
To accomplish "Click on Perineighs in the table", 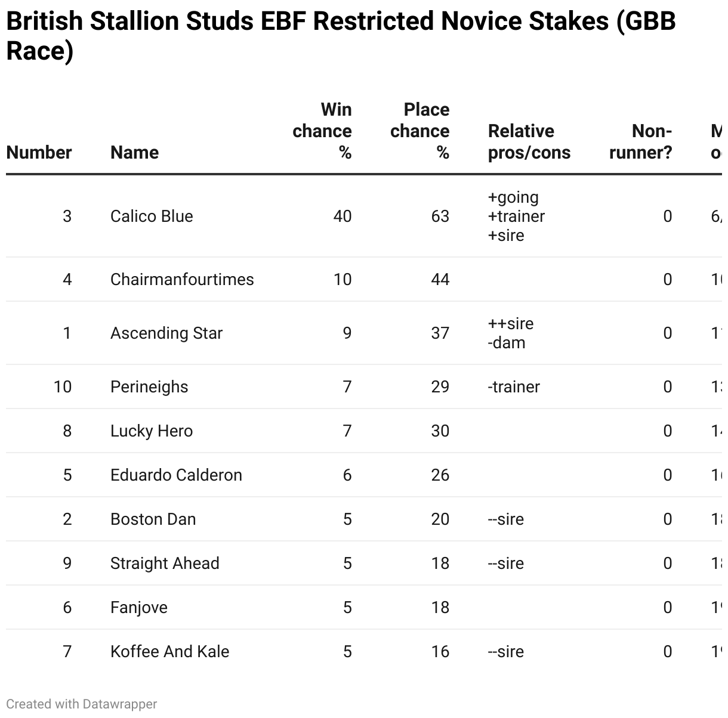I will click(x=149, y=386).
